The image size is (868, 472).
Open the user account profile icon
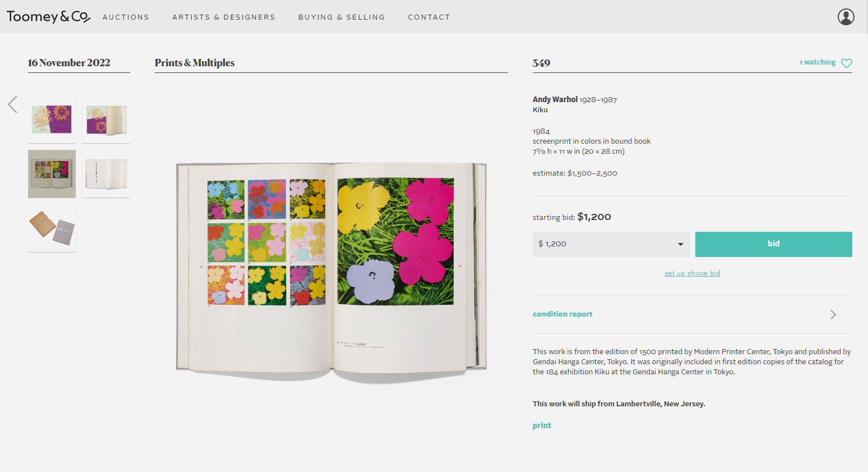(x=846, y=17)
